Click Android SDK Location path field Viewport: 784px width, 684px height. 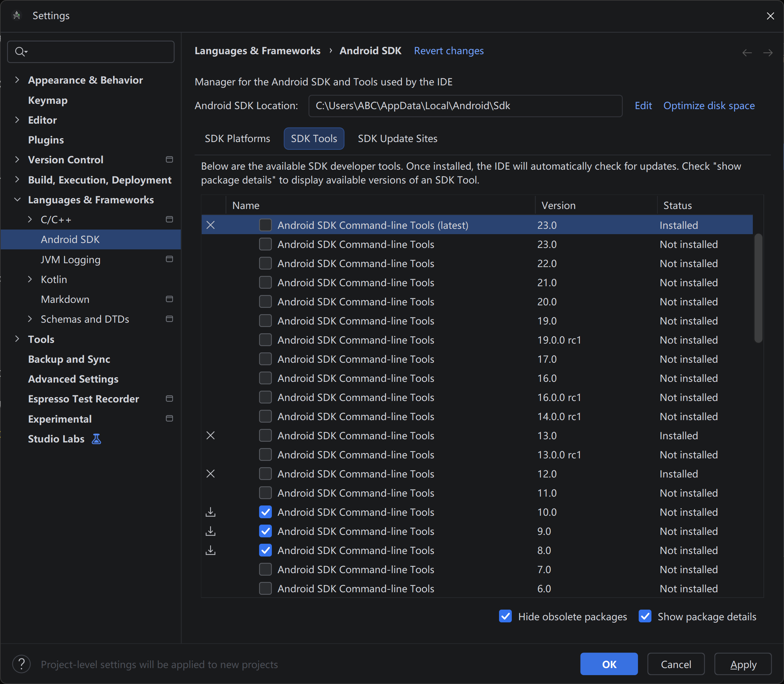click(465, 106)
